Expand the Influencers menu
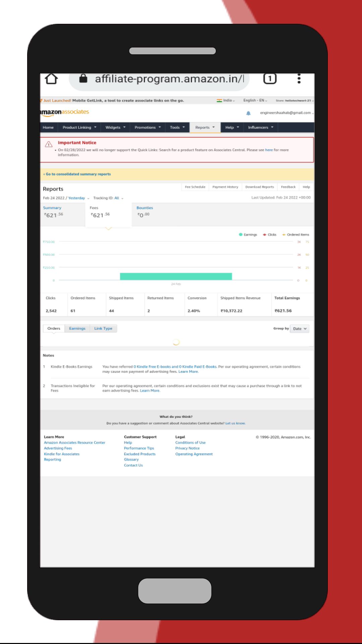This screenshot has width=362, height=644. pos(261,127)
